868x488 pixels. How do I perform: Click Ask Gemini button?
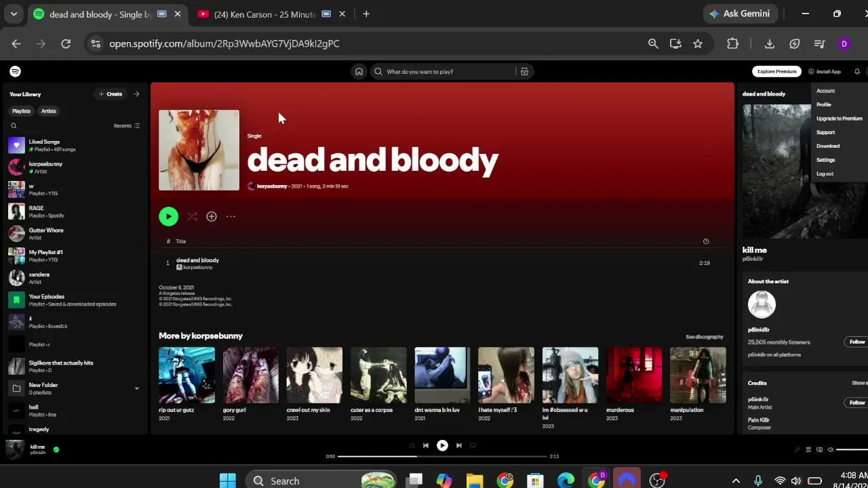point(738,14)
